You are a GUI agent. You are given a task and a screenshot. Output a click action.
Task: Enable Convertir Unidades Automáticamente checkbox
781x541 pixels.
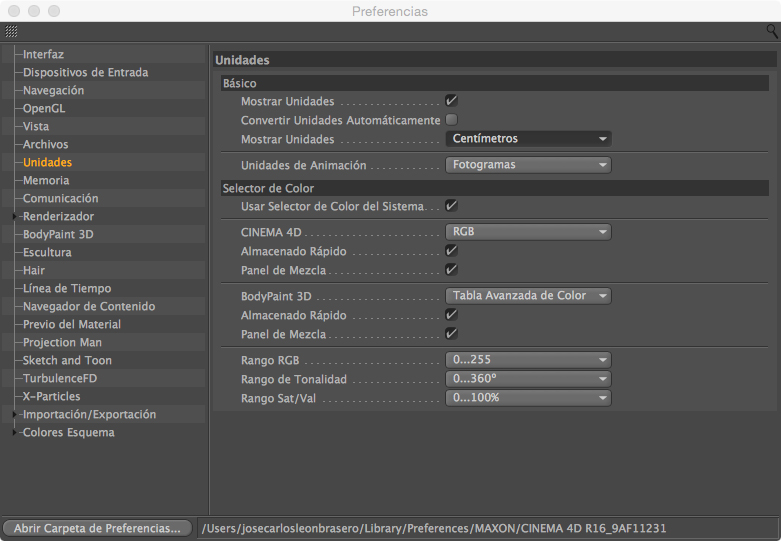tap(451, 120)
